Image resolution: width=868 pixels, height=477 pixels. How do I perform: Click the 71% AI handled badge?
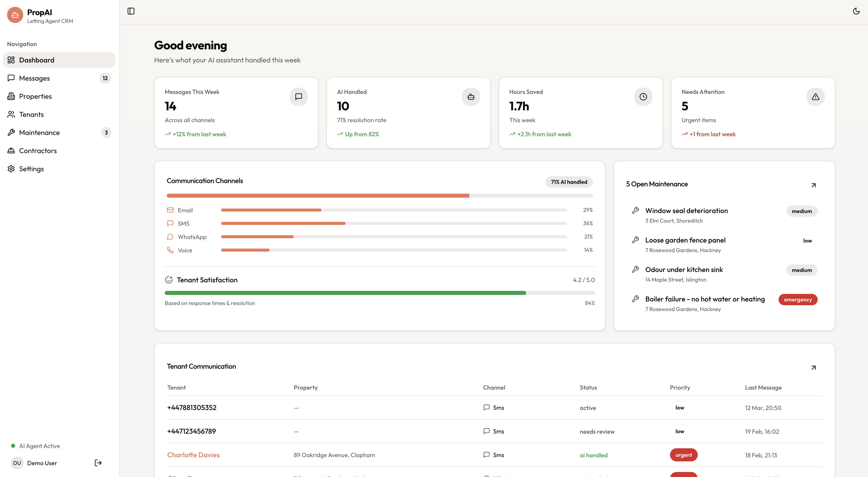pyautogui.click(x=569, y=182)
